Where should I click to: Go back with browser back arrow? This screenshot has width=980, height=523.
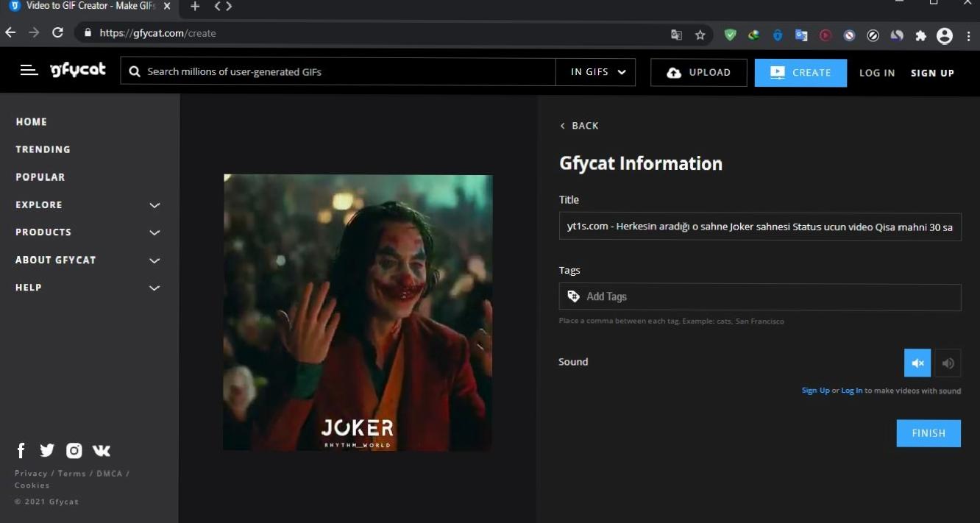[x=10, y=32]
